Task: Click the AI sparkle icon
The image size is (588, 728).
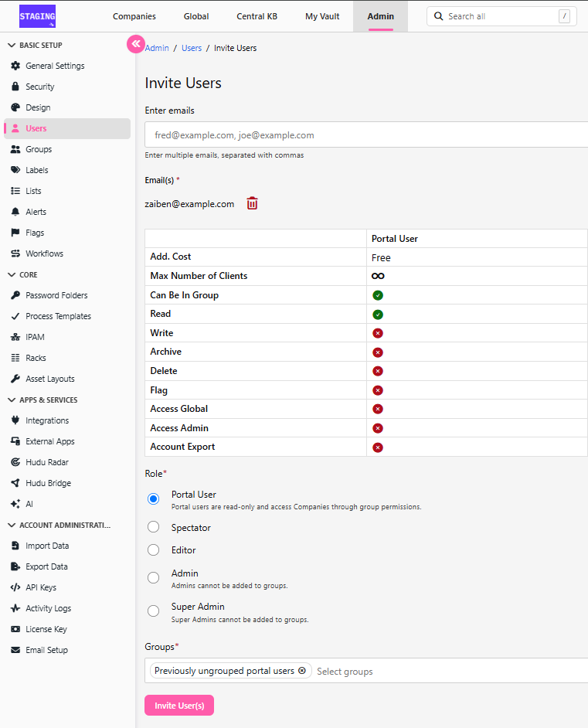Action: (x=15, y=504)
